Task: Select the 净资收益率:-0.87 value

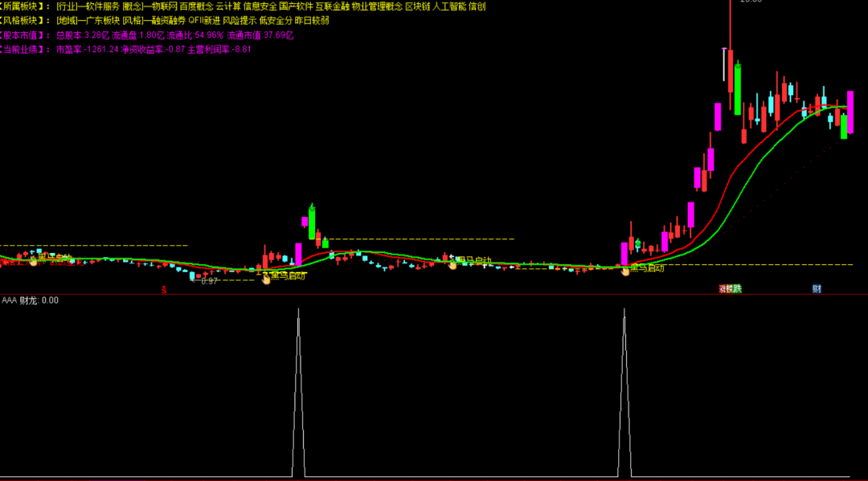Action: [153, 49]
